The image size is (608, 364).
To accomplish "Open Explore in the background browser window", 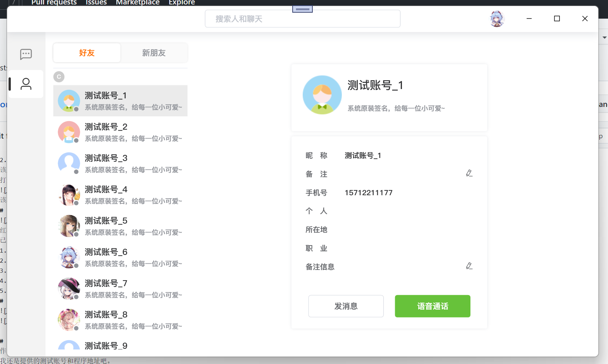I will click(x=182, y=3).
